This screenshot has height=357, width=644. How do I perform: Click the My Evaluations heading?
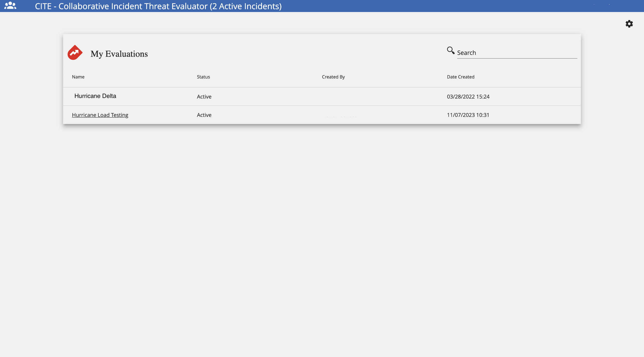click(x=119, y=54)
